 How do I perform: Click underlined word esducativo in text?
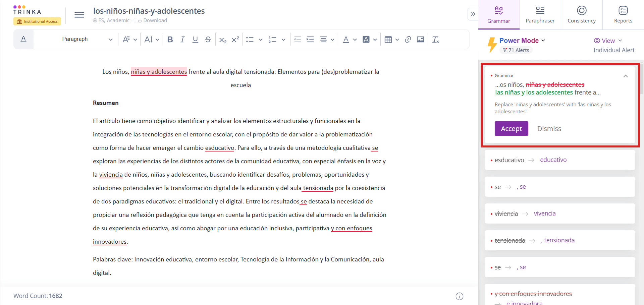pos(220,148)
